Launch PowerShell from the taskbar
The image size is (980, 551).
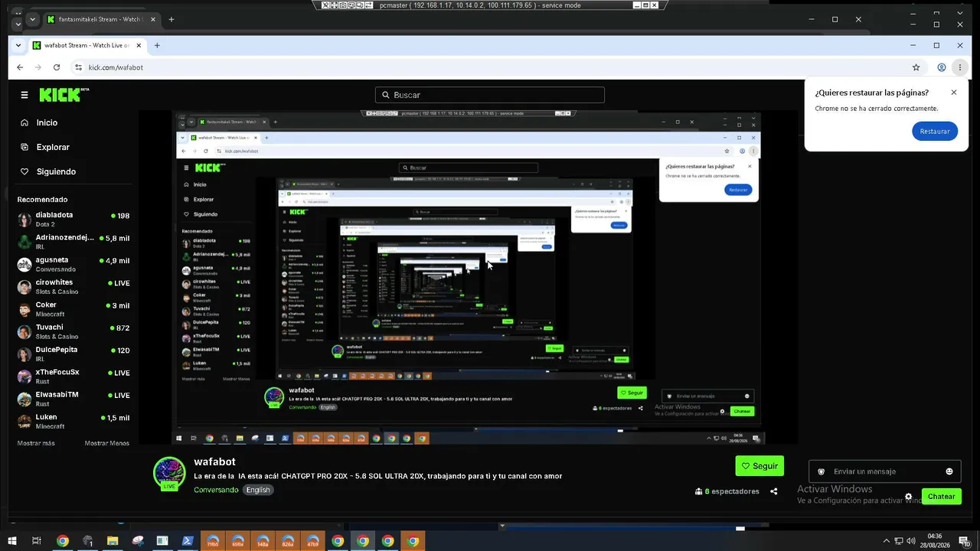pos(187,541)
